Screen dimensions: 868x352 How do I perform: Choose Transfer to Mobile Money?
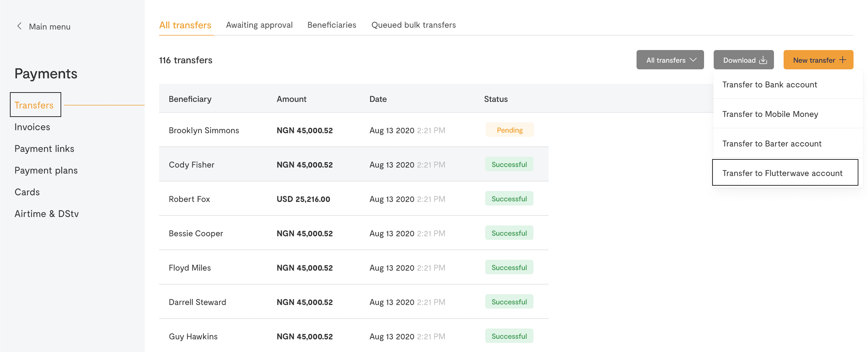click(788, 114)
